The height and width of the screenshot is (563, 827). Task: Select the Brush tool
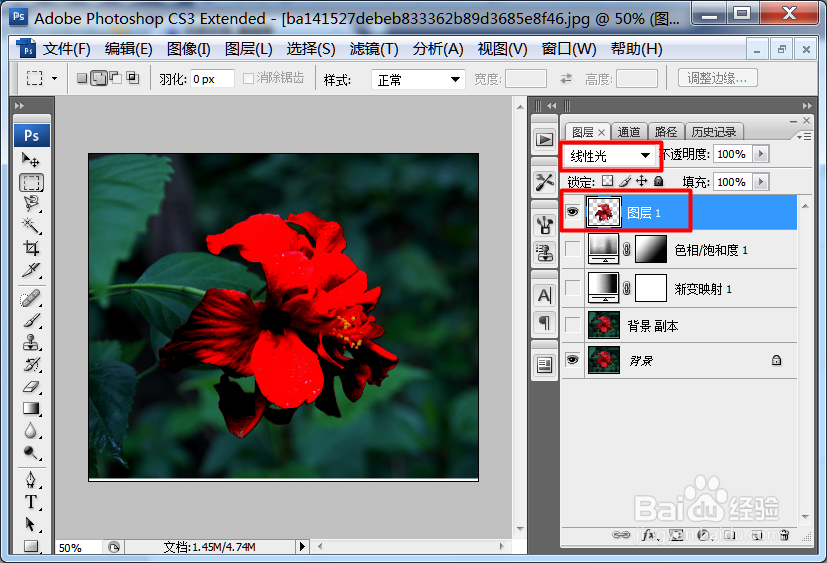coord(31,320)
